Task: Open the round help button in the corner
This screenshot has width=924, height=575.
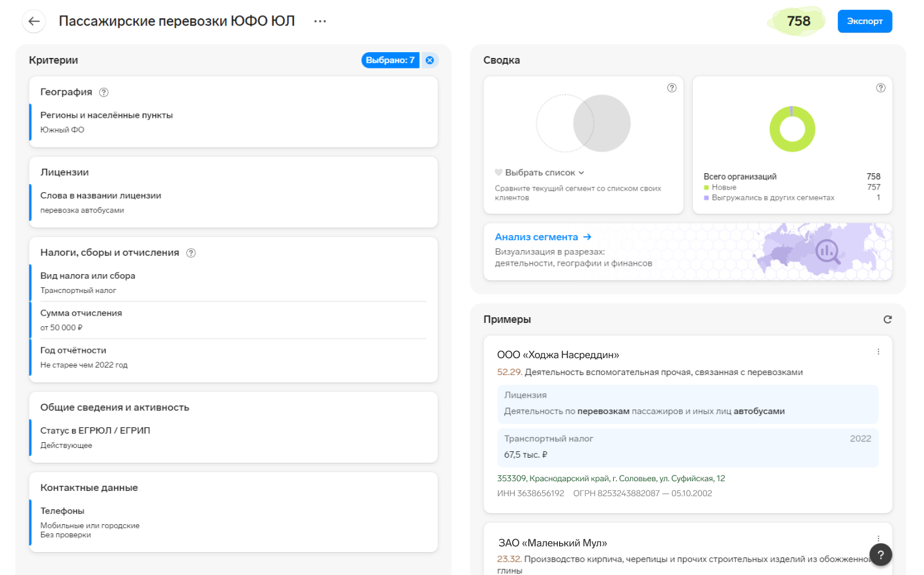Action: [x=880, y=555]
